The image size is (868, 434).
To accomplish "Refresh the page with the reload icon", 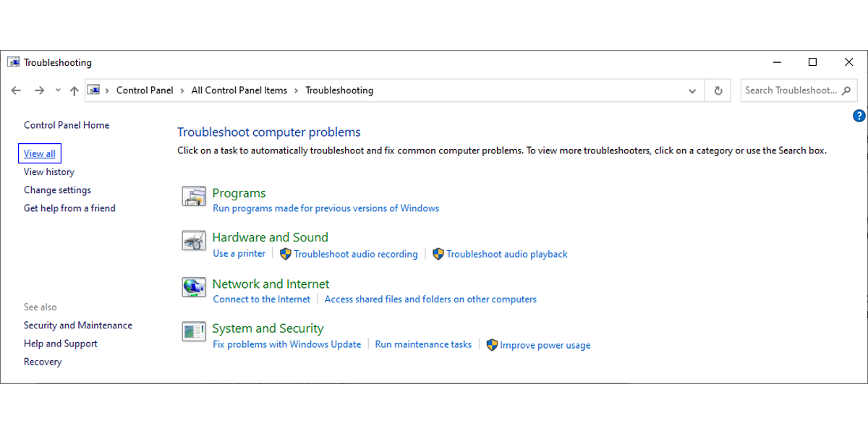I will tap(718, 90).
